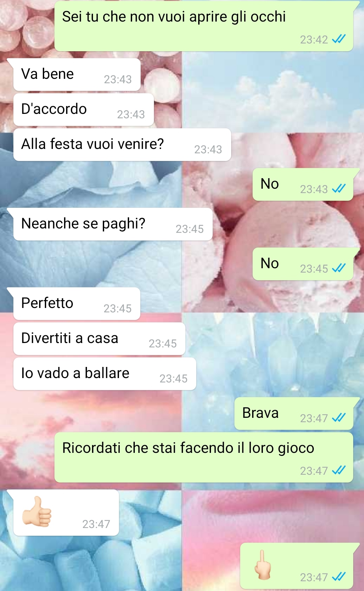Tap blue ticks on 'Sei tu che non vuoi' message
The height and width of the screenshot is (591, 364).
click(339, 39)
